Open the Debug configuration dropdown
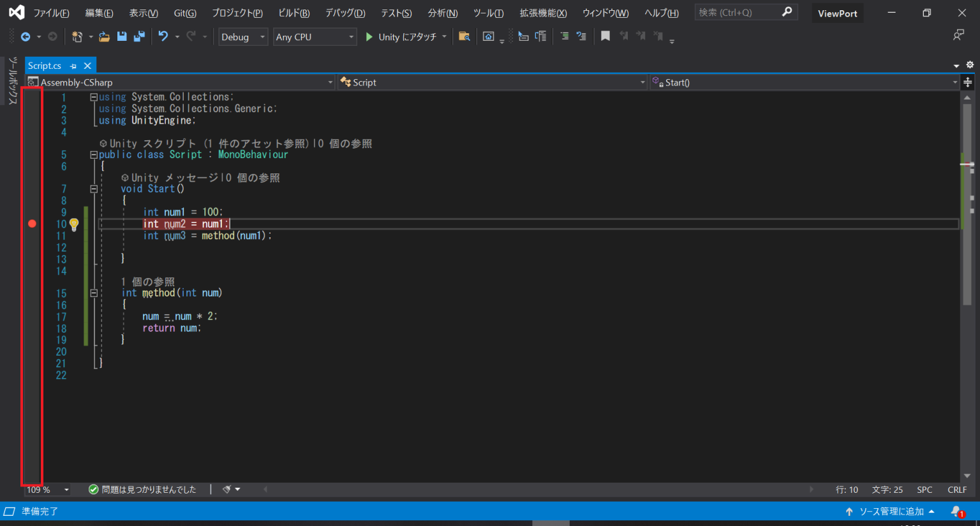The image size is (980, 526). [242, 37]
